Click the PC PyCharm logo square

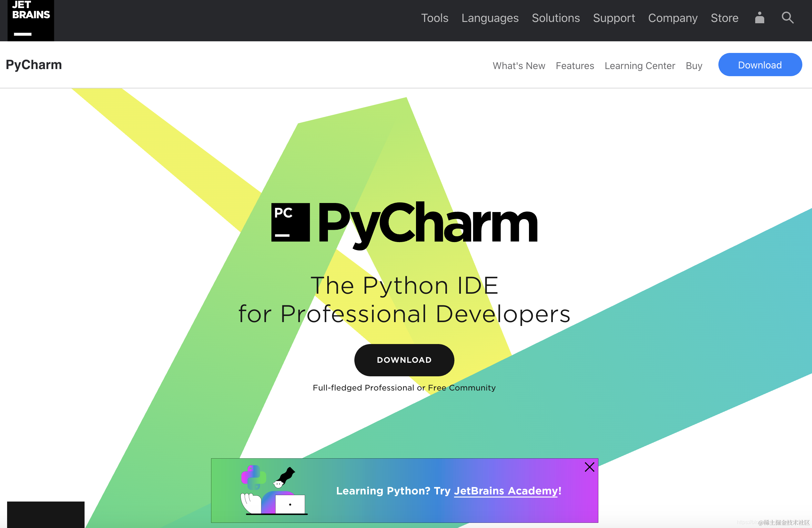click(x=290, y=222)
